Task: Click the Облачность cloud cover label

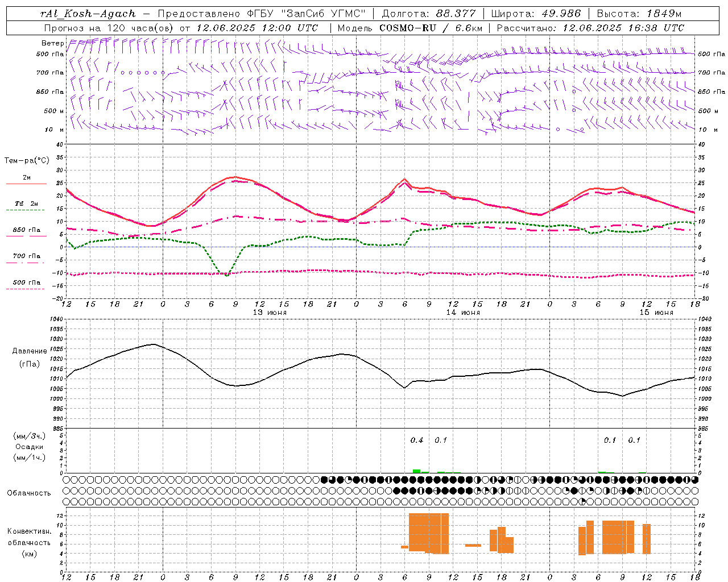Action: [29, 493]
